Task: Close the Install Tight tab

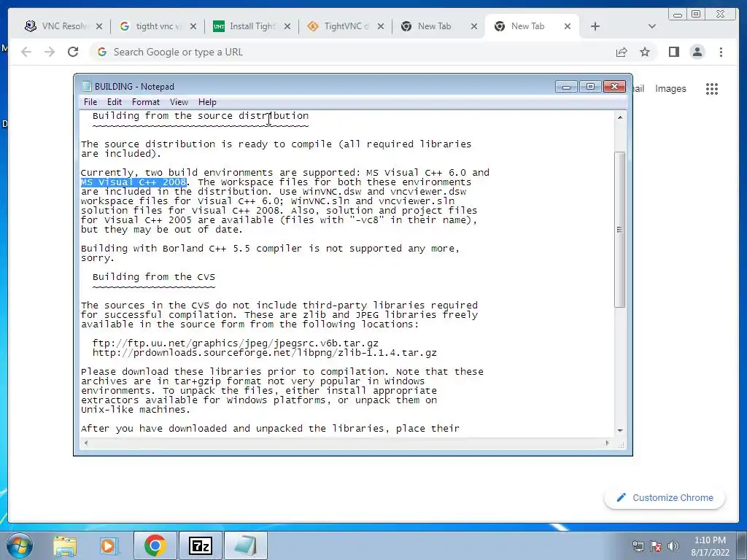Action: (x=287, y=27)
